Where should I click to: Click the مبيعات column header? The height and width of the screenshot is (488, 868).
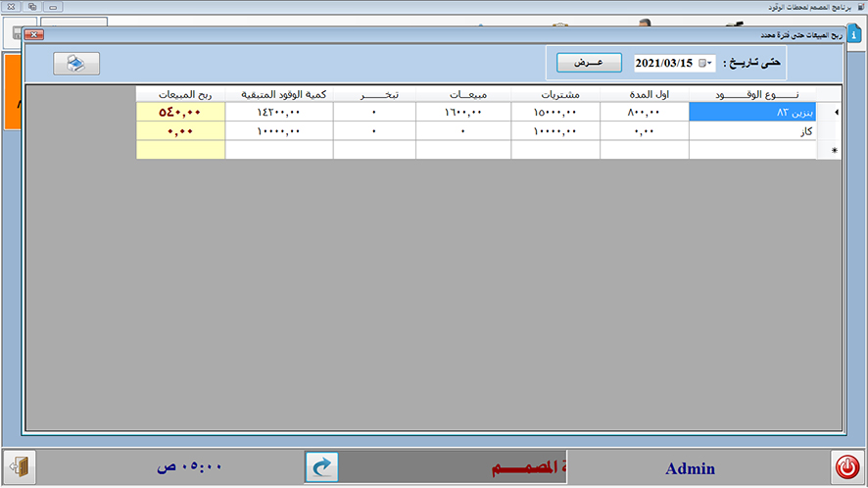(463, 95)
